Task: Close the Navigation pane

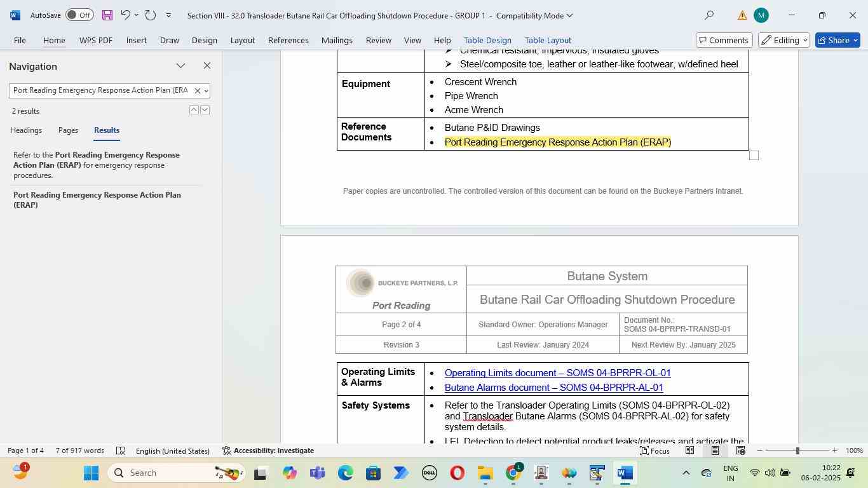Action: [207, 65]
